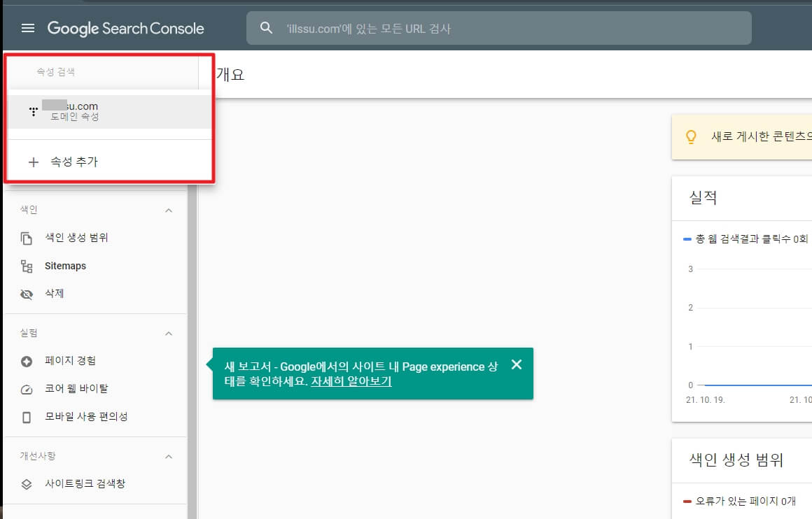
Task: Open the hamburger navigation menu
Action: tap(27, 28)
